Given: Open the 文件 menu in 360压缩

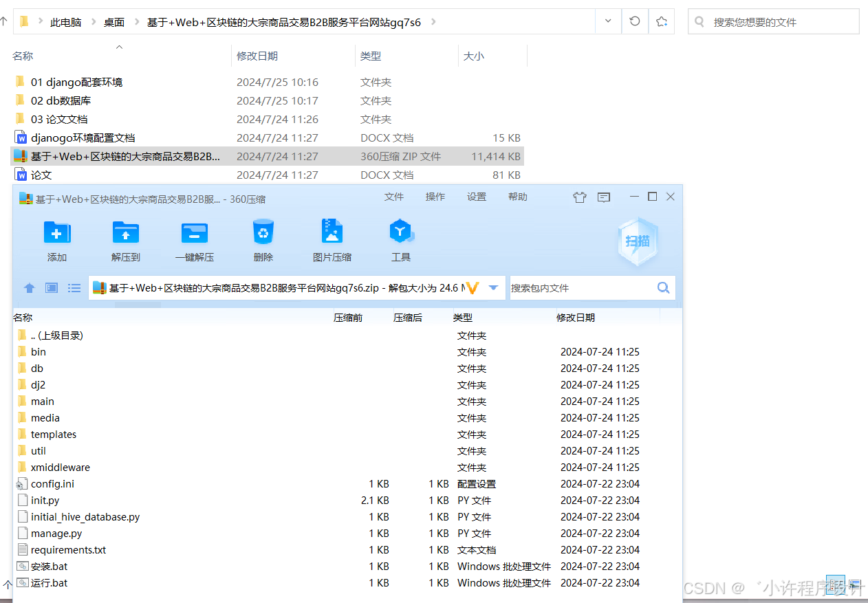Looking at the screenshot, I should click(x=394, y=197).
